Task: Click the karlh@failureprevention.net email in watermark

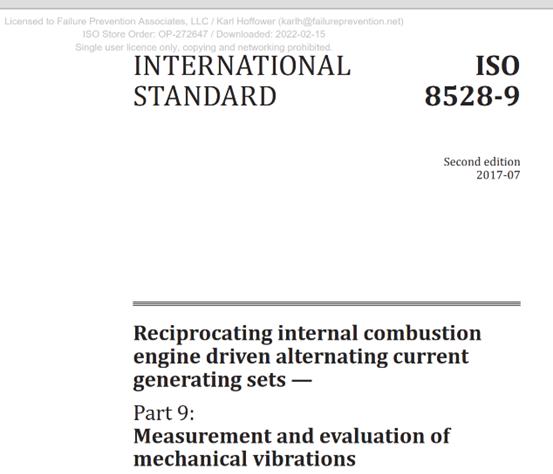Action: 341,22
